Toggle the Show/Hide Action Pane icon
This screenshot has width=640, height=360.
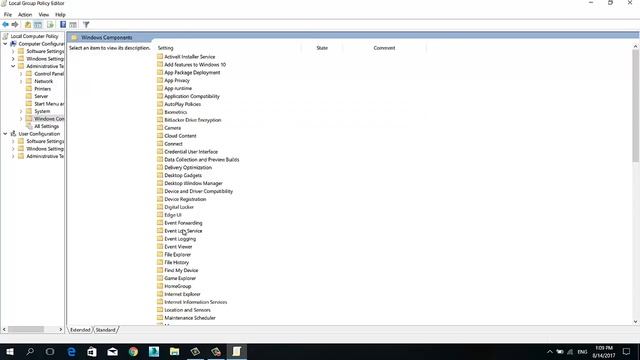click(x=73, y=25)
